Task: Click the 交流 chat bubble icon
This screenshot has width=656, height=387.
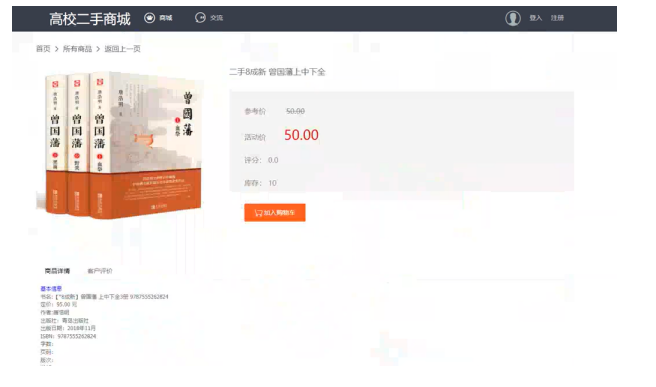Action: point(200,18)
